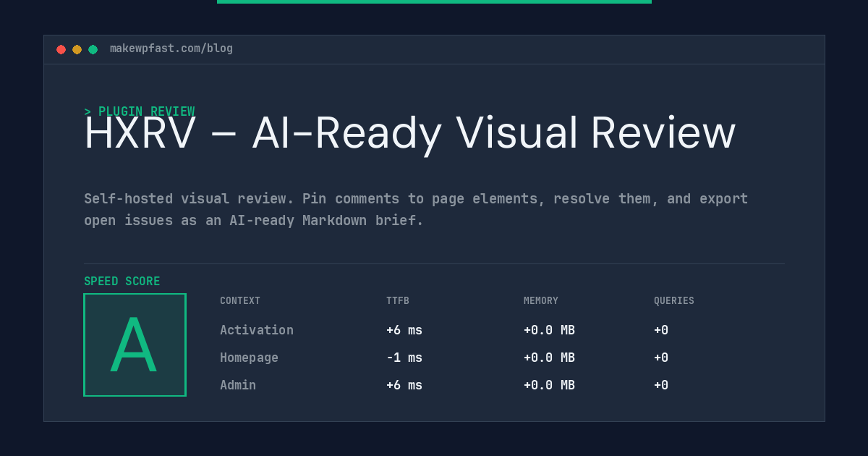Click the grade 'A' score box
This screenshot has width=868, height=456.
click(135, 345)
